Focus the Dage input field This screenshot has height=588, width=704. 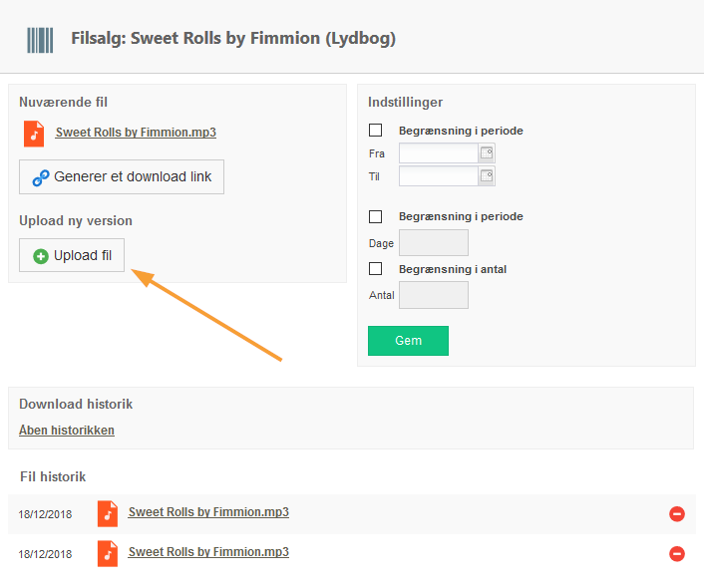(x=433, y=242)
